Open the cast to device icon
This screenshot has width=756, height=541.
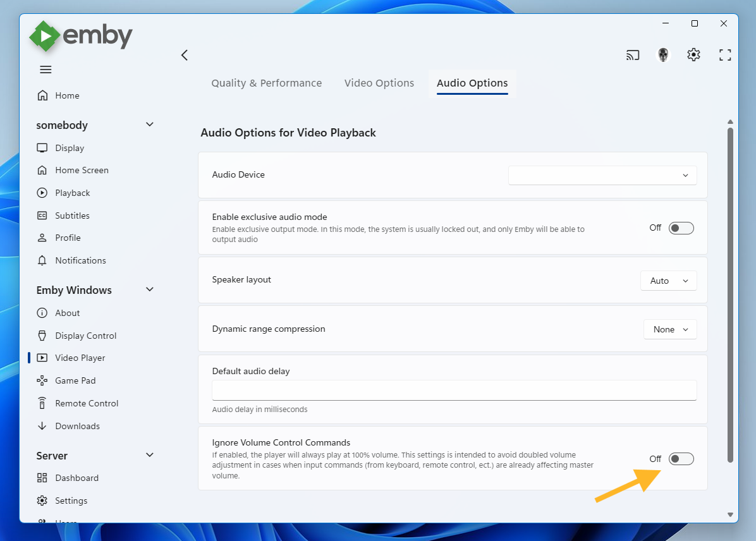(x=633, y=55)
